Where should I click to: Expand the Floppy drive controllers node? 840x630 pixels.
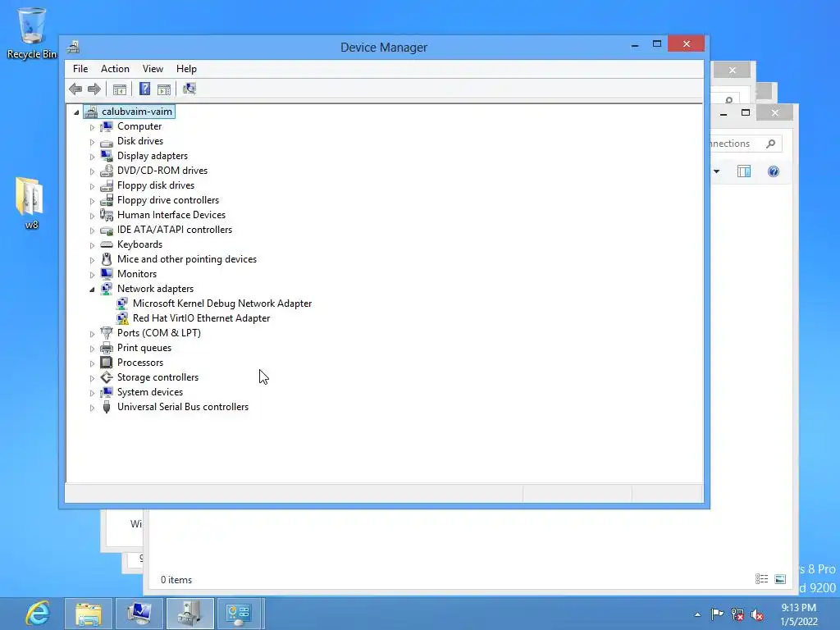(92, 201)
